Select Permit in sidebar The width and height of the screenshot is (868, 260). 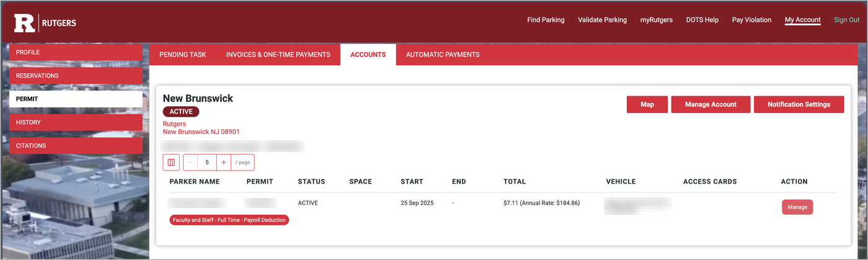(76, 99)
